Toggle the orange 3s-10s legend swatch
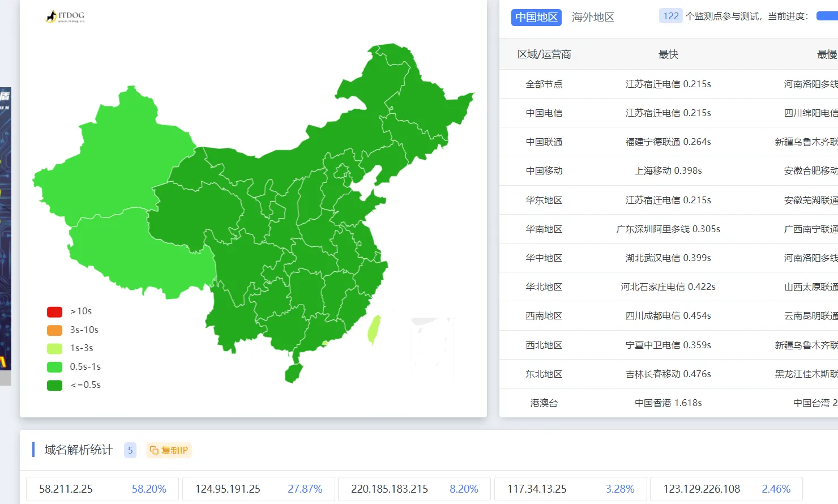The height and width of the screenshot is (504, 838). [x=55, y=330]
